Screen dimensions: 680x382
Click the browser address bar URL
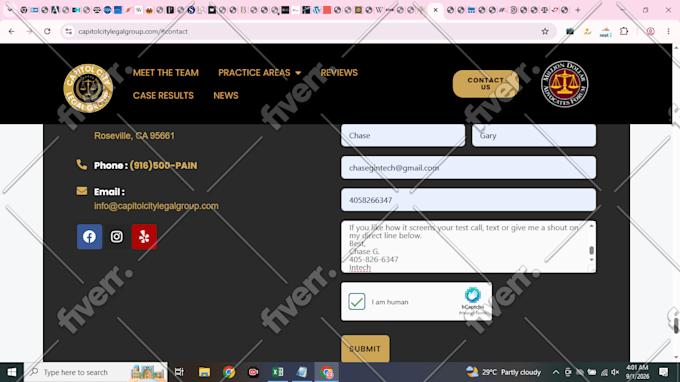[133, 31]
